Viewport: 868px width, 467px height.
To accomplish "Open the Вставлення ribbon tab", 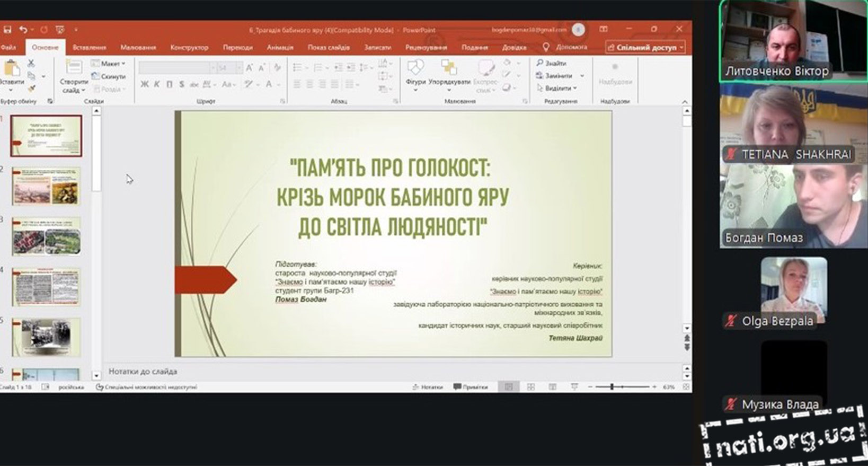I will [89, 47].
